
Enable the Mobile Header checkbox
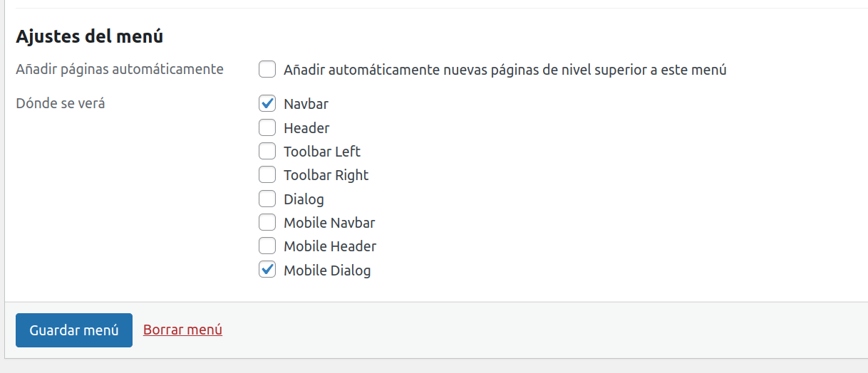coord(267,246)
